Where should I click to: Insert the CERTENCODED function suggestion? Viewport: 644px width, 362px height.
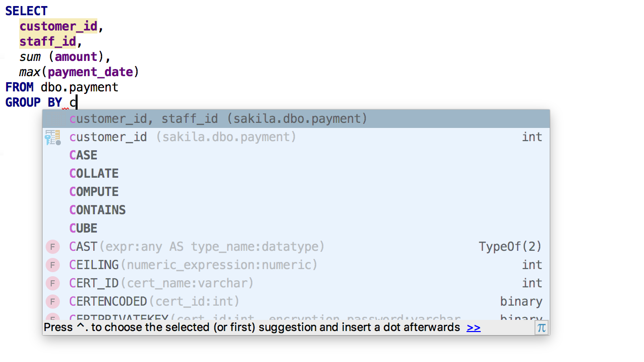296,302
